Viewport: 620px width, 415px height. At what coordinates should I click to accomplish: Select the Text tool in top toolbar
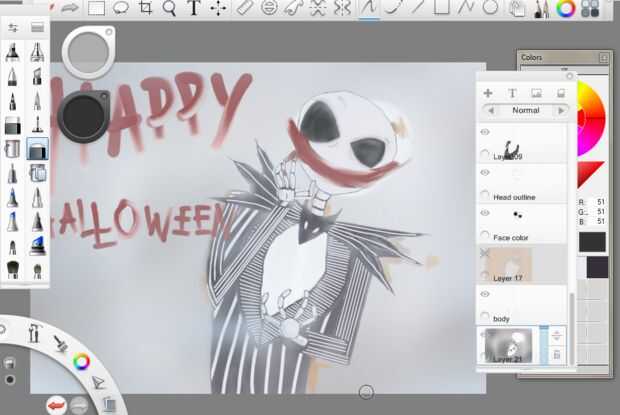tap(194, 8)
